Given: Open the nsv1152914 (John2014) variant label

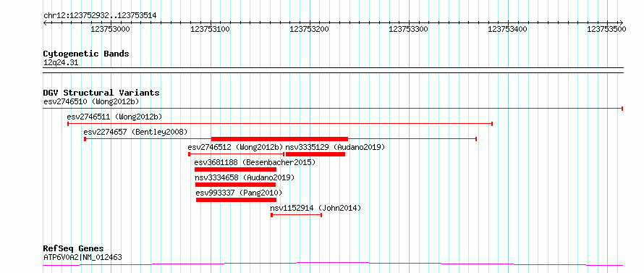Looking at the screenshot, I should tap(315, 208).
